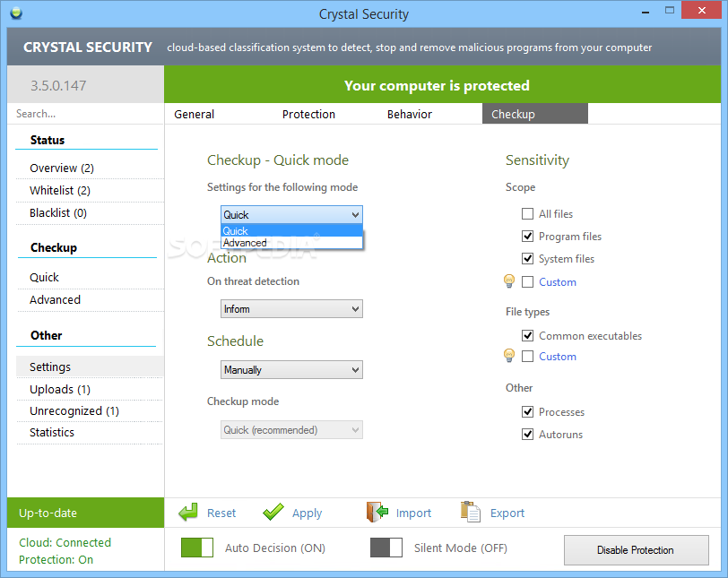
Task: Click the Reset link
Action: pyautogui.click(x=221, y=513)
